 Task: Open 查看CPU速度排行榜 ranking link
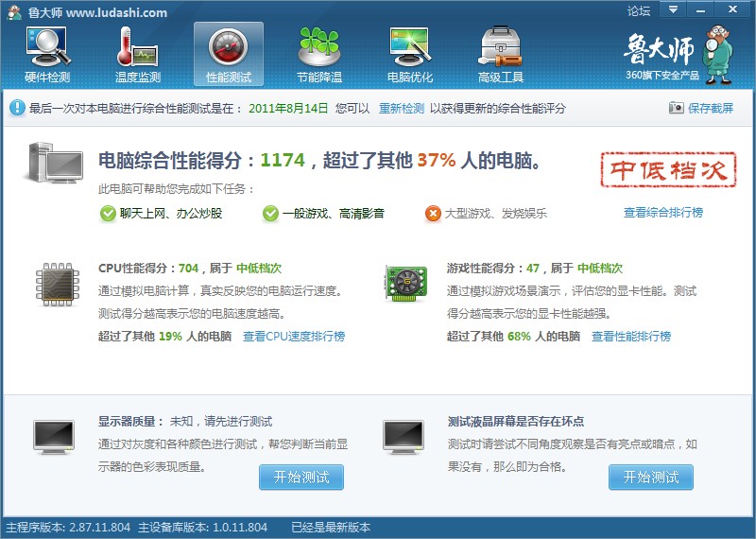294,337
